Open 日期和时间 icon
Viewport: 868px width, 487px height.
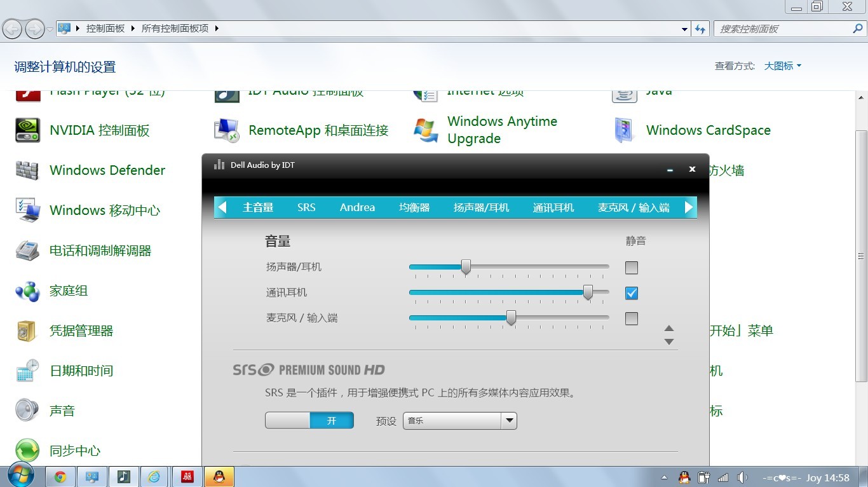pos(28,371)
